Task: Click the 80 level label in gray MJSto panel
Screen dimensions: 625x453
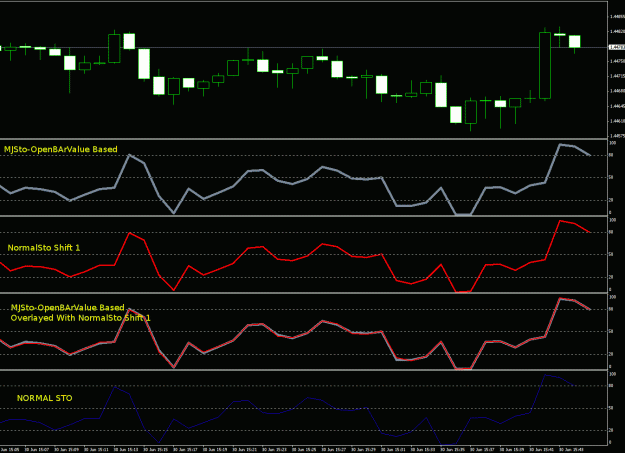Action: point(612,155)
